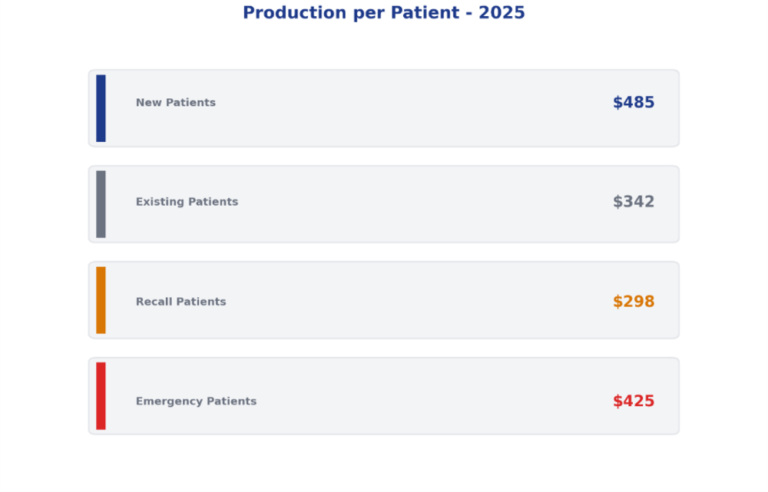768x492 pixels.
Task: Click the orange Recall Patients color bar
Action: point(101,300)
